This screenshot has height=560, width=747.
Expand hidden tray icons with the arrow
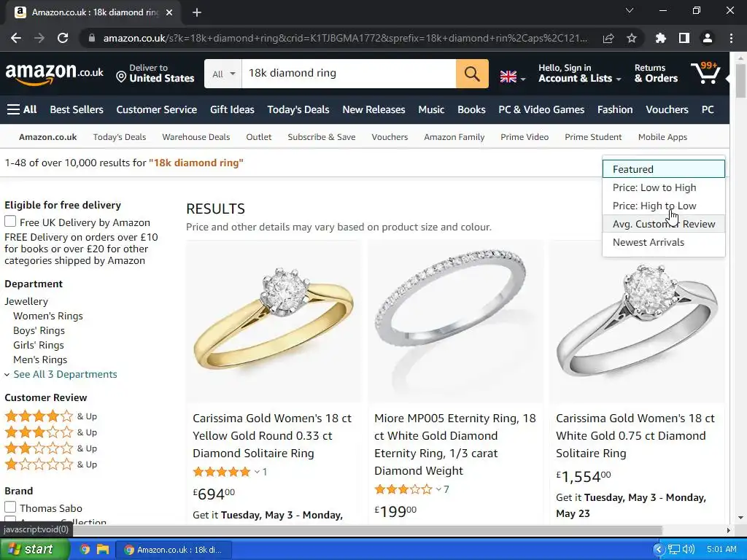[659, 550]
